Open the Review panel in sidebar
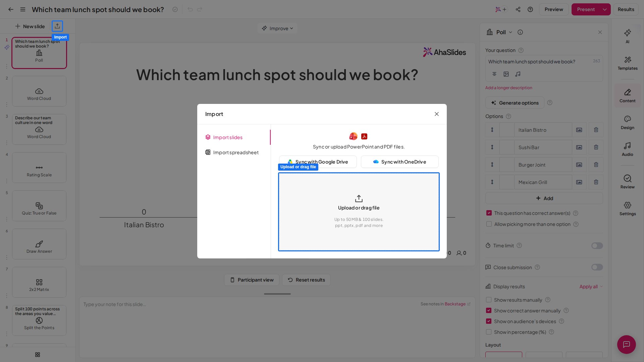The image size is (644, 362). (x=628, y=182)
